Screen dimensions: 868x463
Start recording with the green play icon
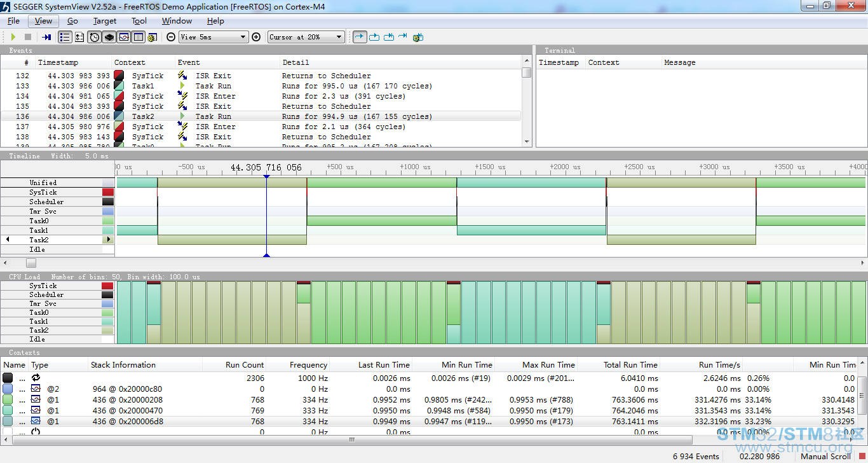(x=13, y=37)
